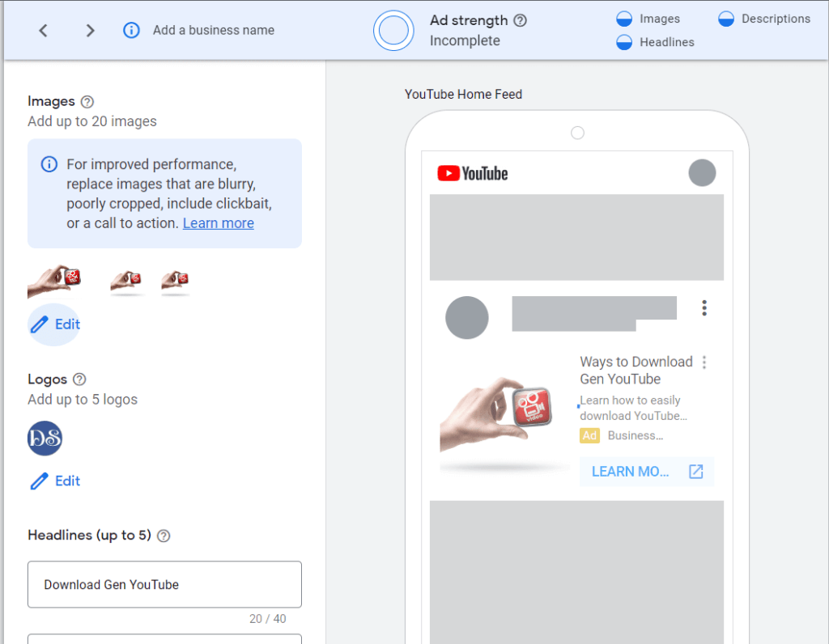Screen dimensions: 829x644
Task: Click the Incomplete ad strength status text
Action: (x=465, y=40)
